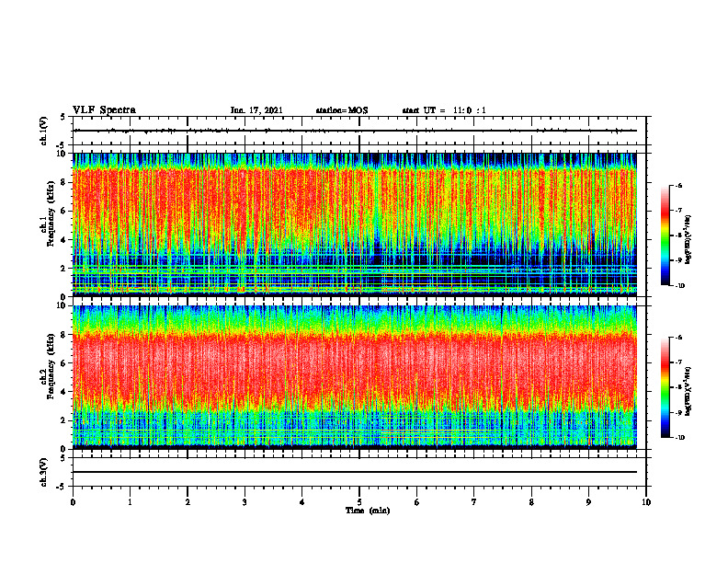Click the "VLF Spectra" plot title
Image resolution: width=728 pixels, height=563 pixels.
click(x=104, y=110)
